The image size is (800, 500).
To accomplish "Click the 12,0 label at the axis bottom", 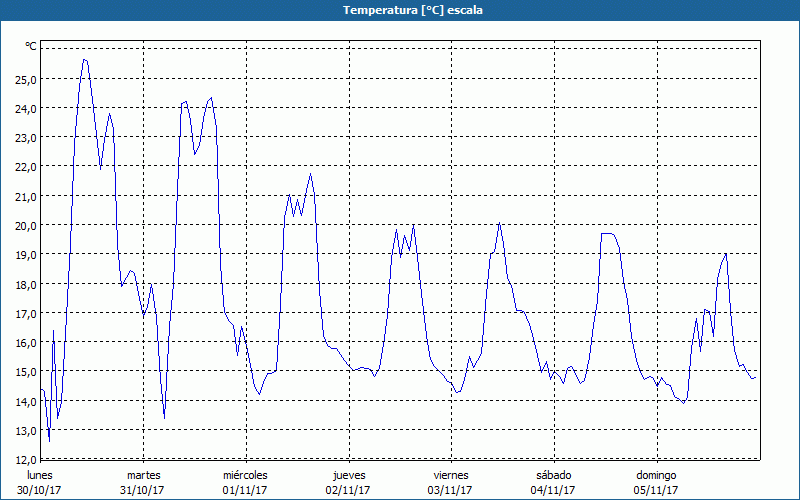I will pyautogui.click(x=25, y=459).
